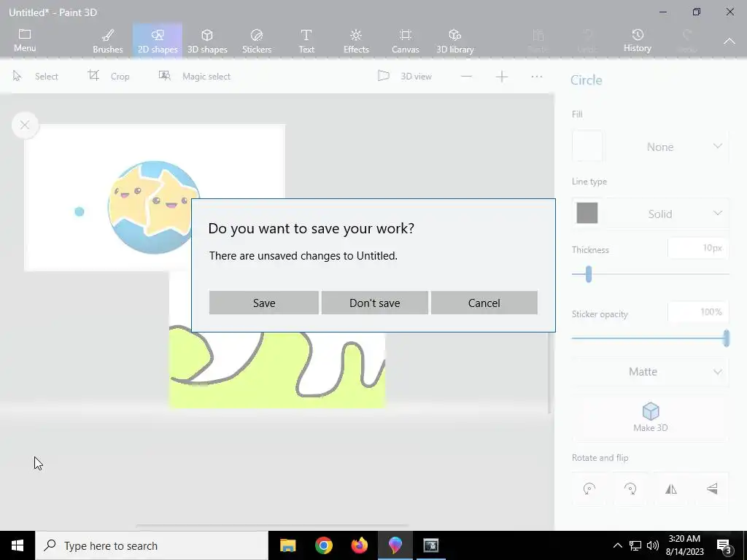The image size is (747, 560).
Task: Show hidden system tray icons
Action: (617, 545)
